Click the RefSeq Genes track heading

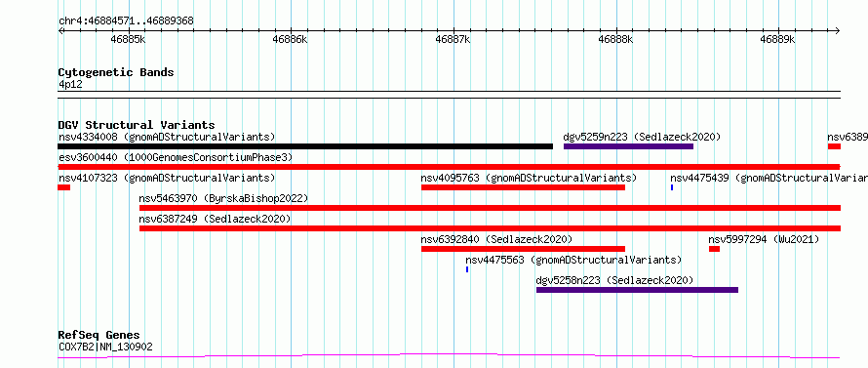pos(99,336)
